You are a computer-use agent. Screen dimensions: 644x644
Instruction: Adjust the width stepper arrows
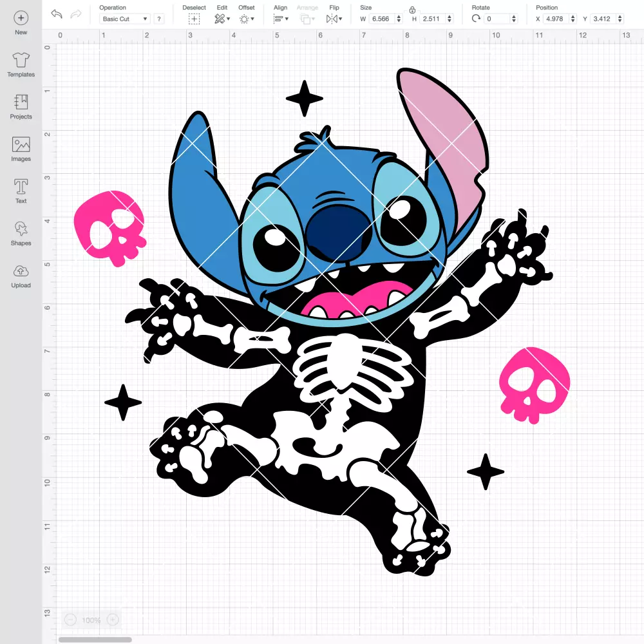[399, 19]
